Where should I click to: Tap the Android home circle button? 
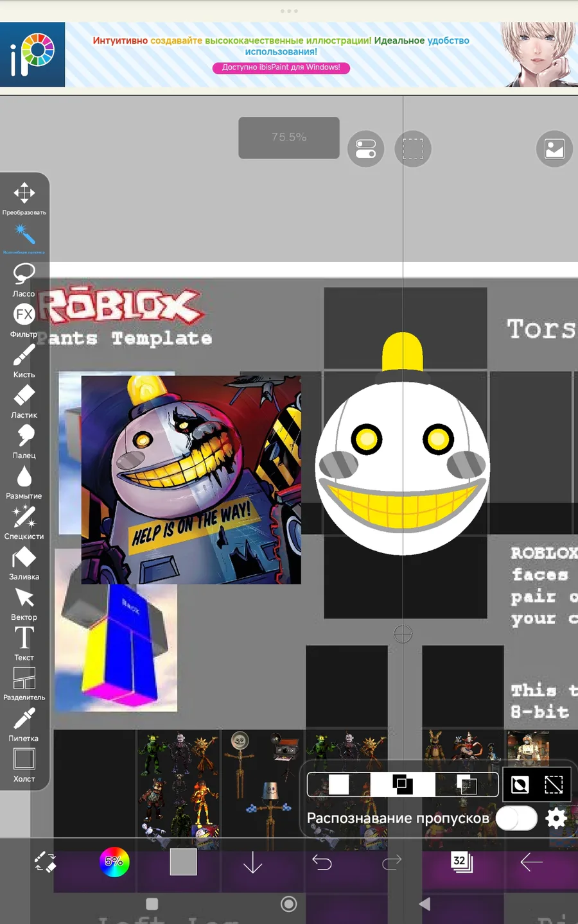pos(289,904)
